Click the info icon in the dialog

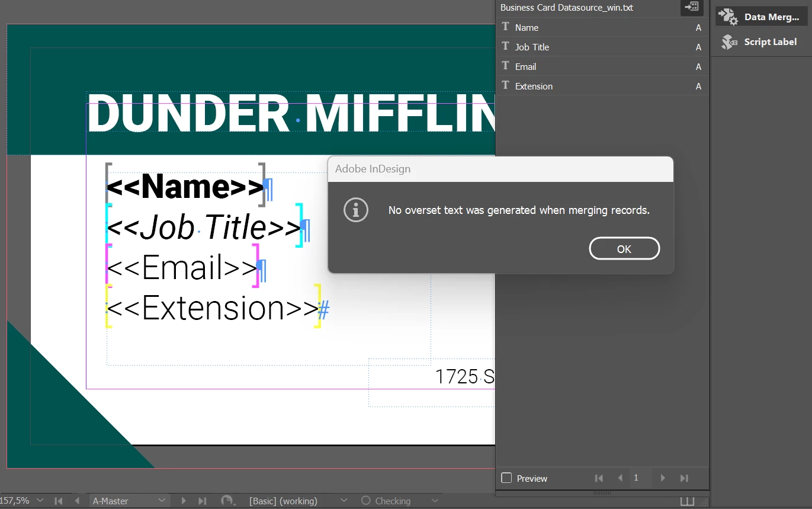(356, 210)
